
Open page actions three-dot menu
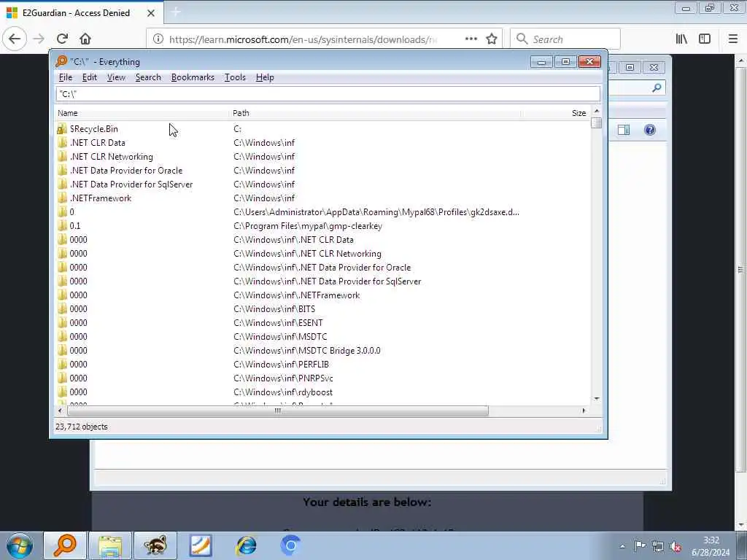click(x=471, y=39)
